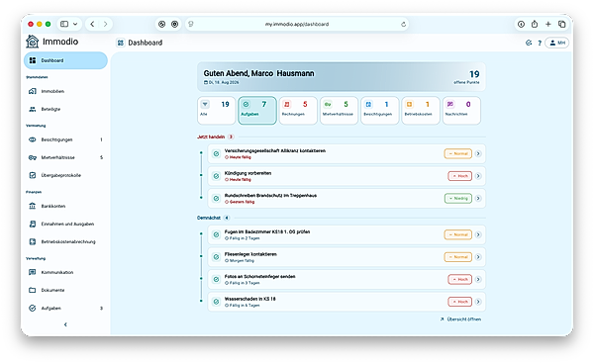The width and height of the screenshot is (594, 364).
Task: Click the privacy shield icon in the address bar
Action: pyautogui.click(x=191, y=24)
